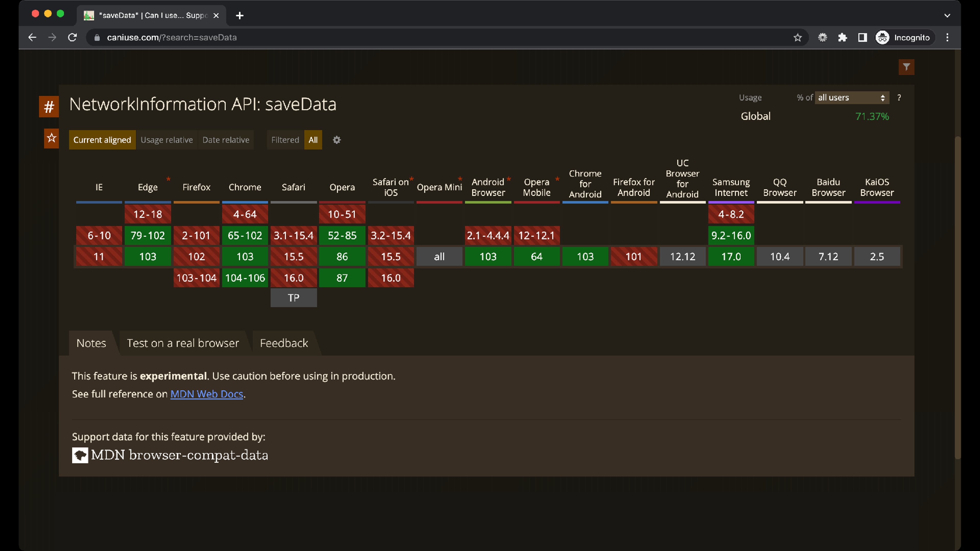The image size is (980, 551).
Task: Follow the MDN Web Docs link
Action: pyautogui.click(x=206, y=394)
